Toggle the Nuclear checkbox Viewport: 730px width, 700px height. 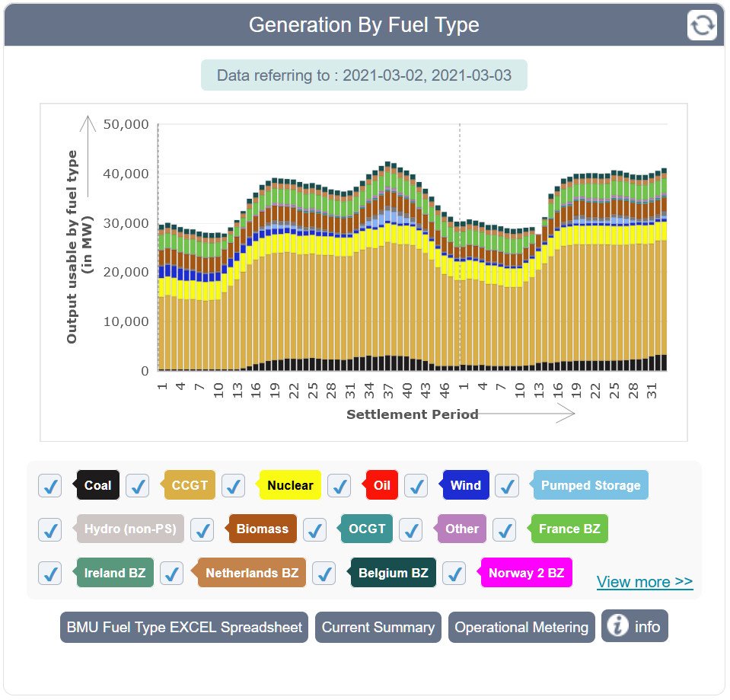233,486
